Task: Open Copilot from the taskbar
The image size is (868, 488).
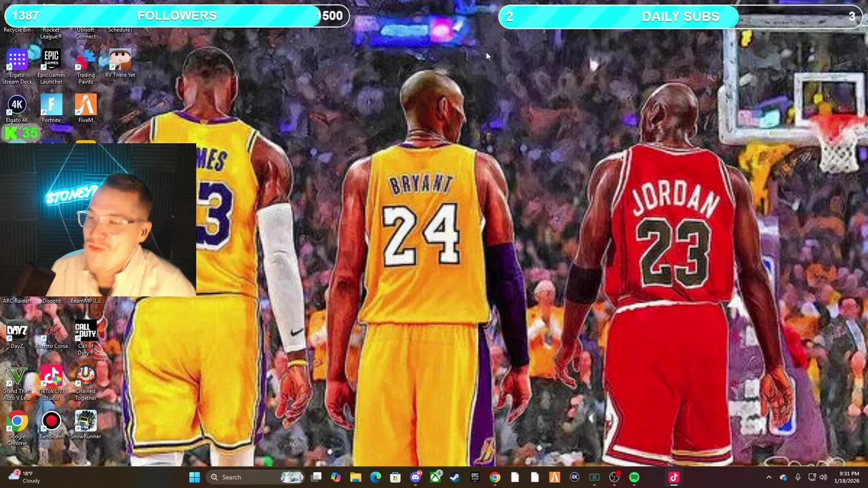Action: click(336, 477)
